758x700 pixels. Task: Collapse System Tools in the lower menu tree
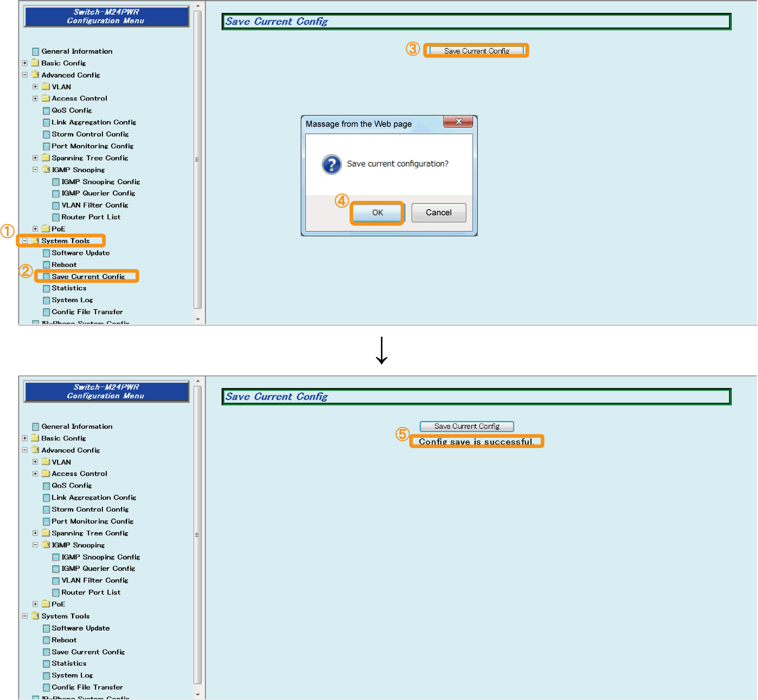point(25,616)
